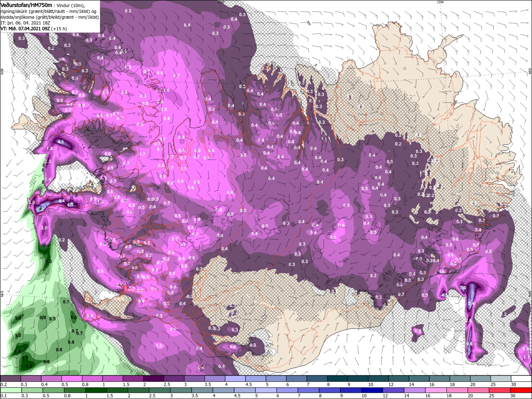Click bottom legend swatch between 0.1 and 0.3
Screen dimensions: 532x399
10,390
